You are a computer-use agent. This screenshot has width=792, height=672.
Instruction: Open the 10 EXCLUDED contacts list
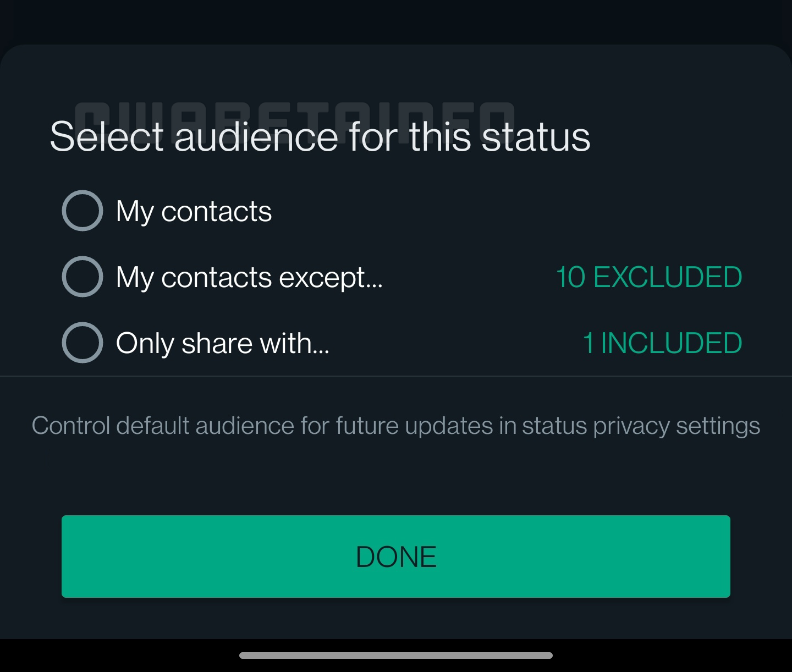tap(649, 277)
